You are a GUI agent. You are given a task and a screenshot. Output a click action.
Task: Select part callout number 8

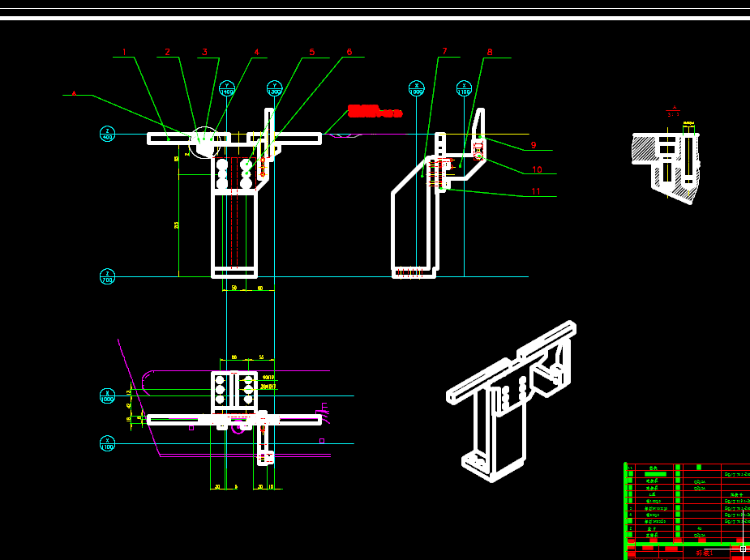490,52
